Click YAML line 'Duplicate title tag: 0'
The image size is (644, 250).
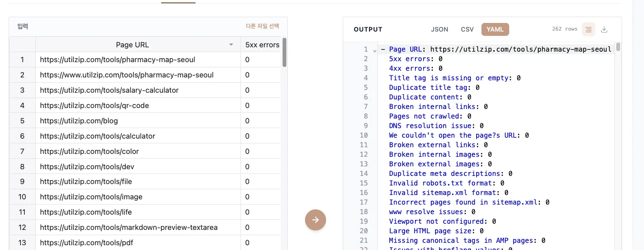[x=434, y=87]
